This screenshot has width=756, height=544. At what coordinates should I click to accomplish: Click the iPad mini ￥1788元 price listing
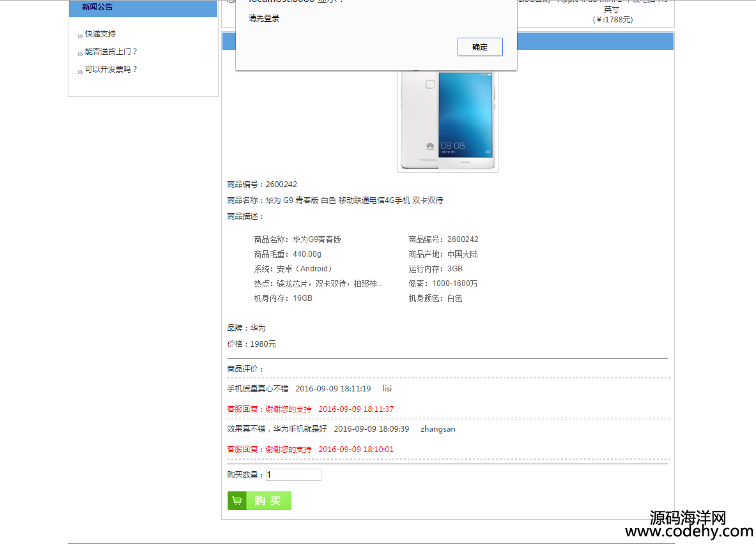point(612,19)
